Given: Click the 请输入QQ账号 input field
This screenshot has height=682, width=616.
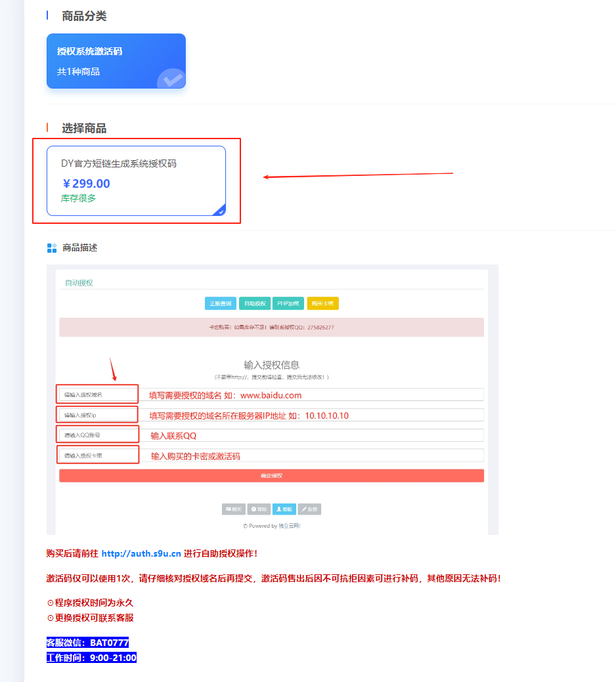Looking at the screenshot, I should 97,434.
